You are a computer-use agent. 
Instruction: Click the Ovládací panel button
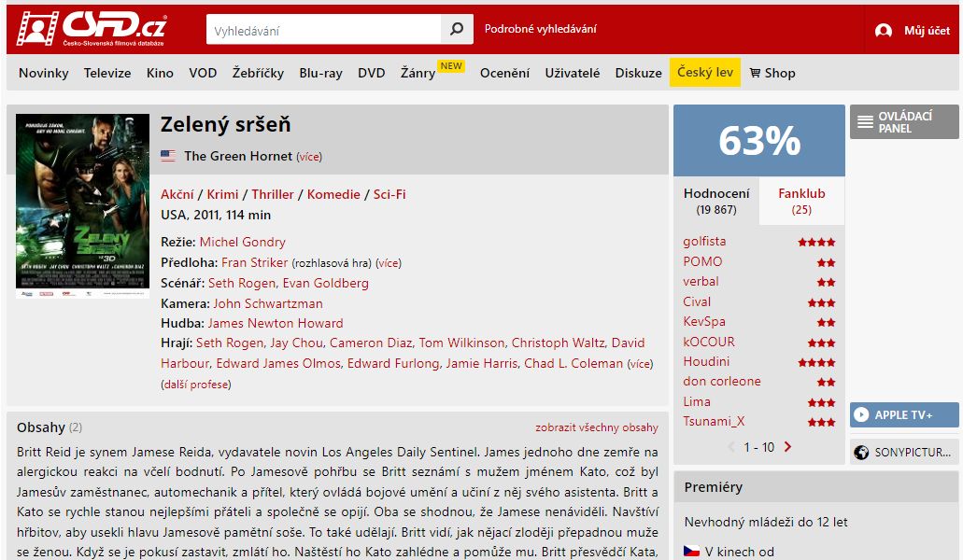(904, 121)
